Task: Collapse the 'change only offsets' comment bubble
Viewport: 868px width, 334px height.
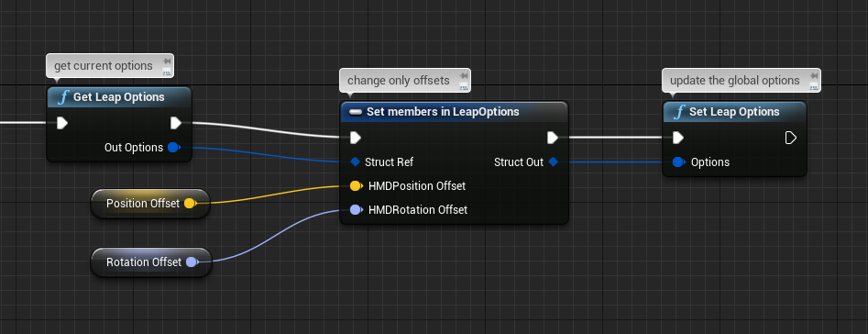Action: [464, 86]
